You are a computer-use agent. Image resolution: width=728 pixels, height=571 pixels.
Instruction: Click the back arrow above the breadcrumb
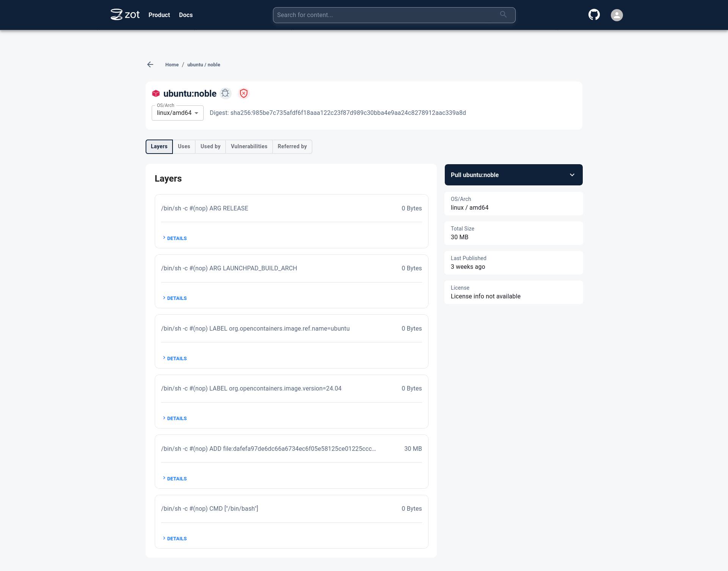coord(150,64)
